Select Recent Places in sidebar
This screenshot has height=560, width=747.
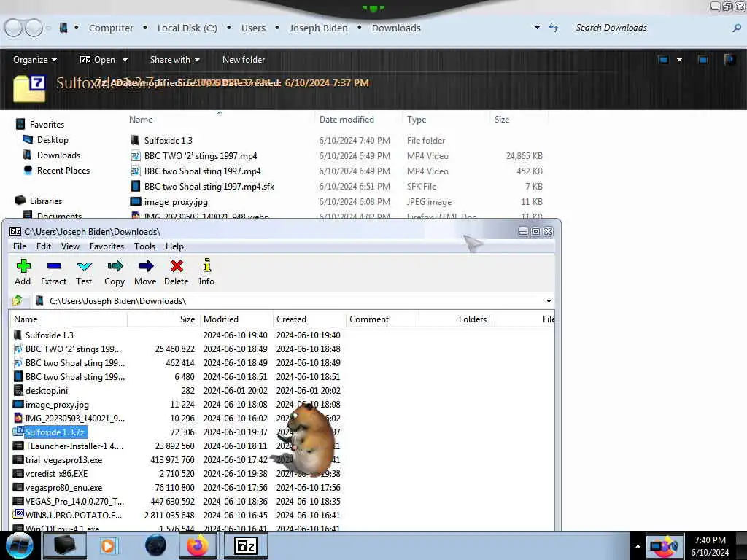tap(56, 170)
